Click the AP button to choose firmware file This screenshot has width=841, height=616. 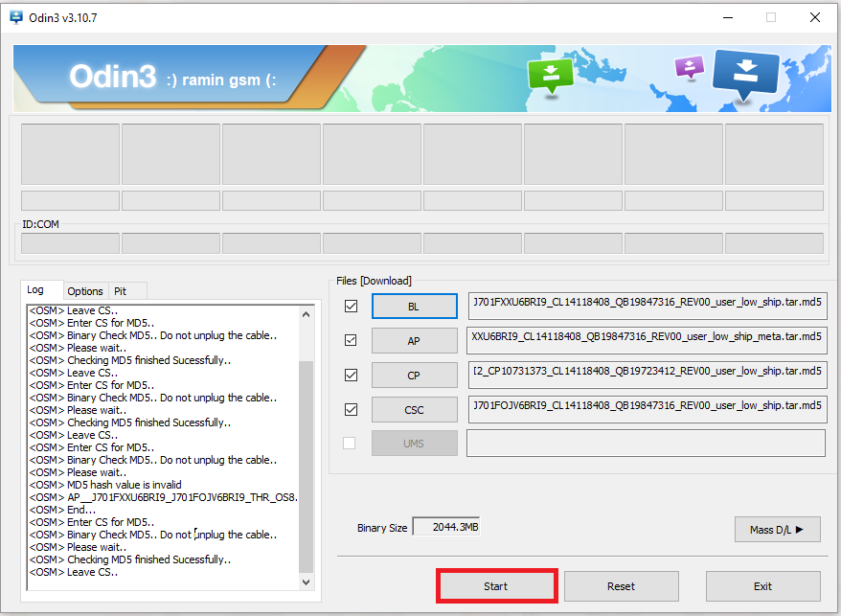pyautogui.click(x=414, y=341)
